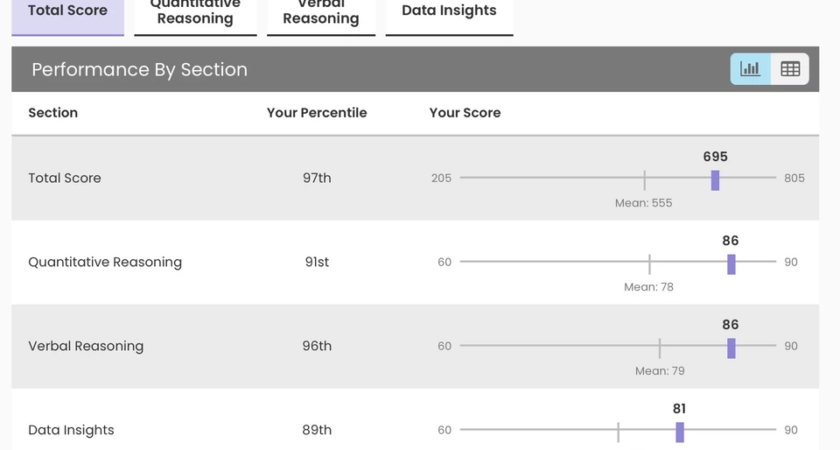Open the Total Score tab

click(68, 12)
